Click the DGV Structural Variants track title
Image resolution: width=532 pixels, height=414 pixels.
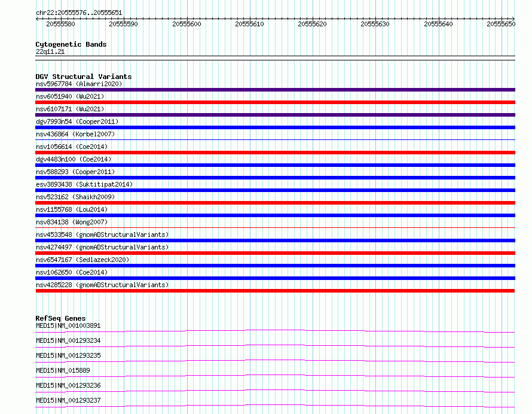click(84, 77)
